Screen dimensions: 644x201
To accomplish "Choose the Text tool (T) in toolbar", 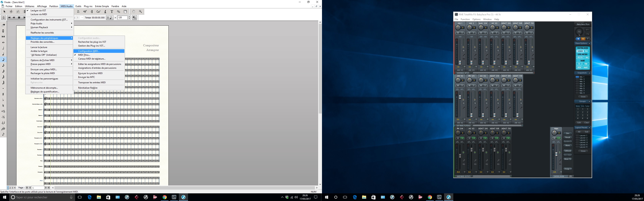I will 112,11.
